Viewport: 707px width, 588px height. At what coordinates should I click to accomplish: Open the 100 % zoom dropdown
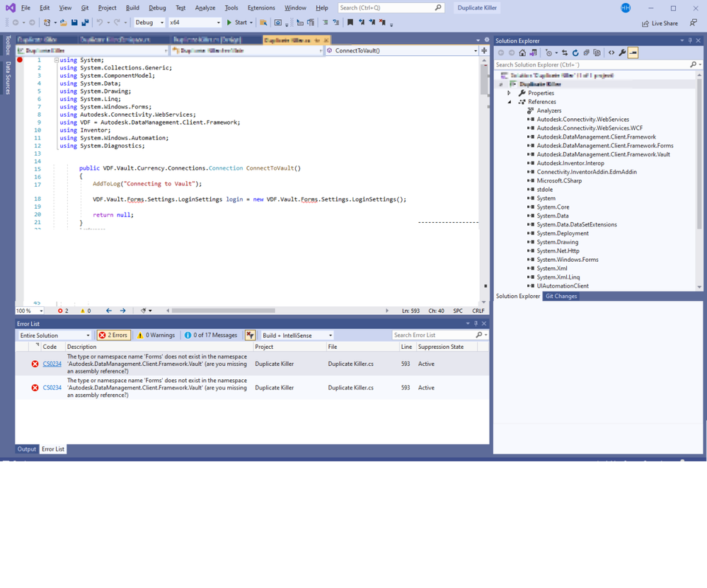30,311
